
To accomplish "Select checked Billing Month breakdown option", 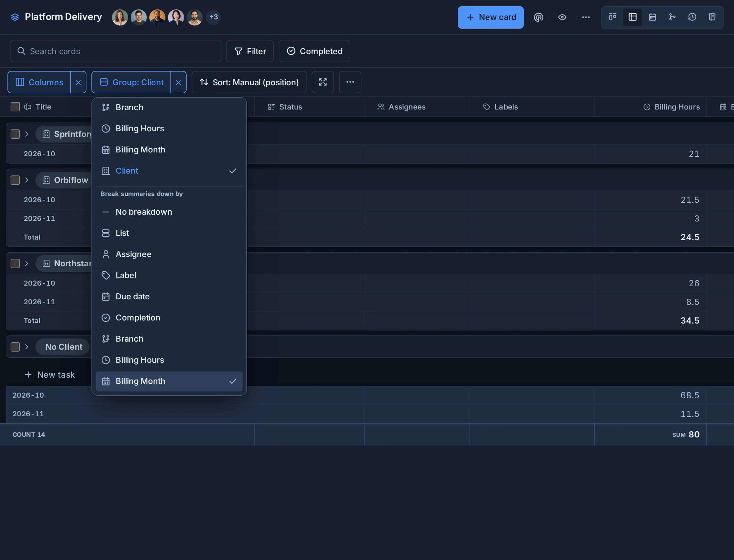I will 169,381.
